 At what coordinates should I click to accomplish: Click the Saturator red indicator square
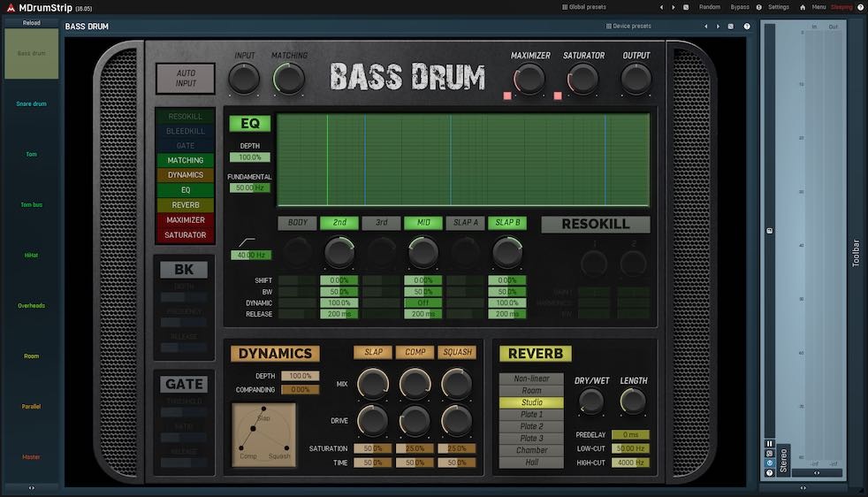[558, 96]
